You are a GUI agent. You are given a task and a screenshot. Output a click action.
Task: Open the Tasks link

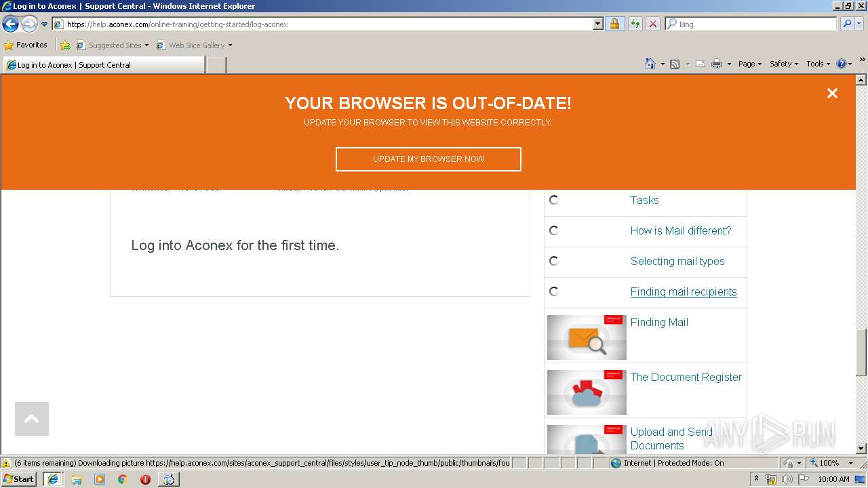[x=644, y=200]
